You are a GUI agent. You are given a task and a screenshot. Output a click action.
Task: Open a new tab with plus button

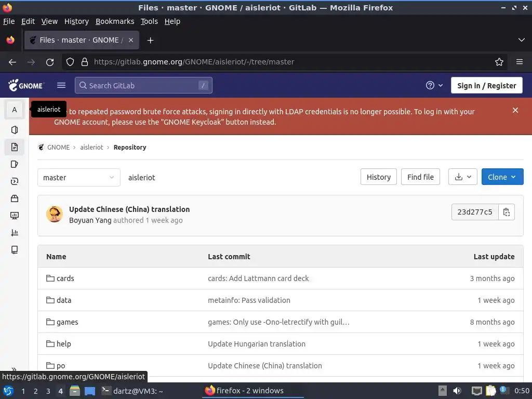point(150,41)
